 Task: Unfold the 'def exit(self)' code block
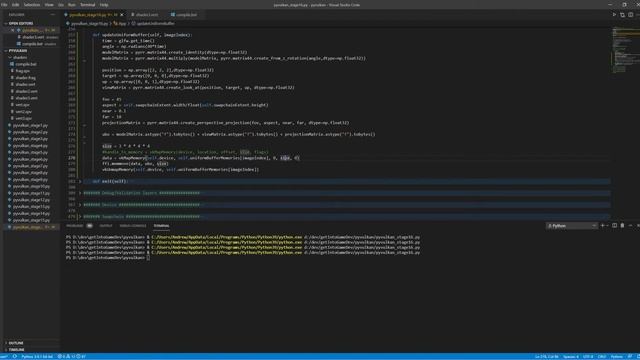[80, 181]
